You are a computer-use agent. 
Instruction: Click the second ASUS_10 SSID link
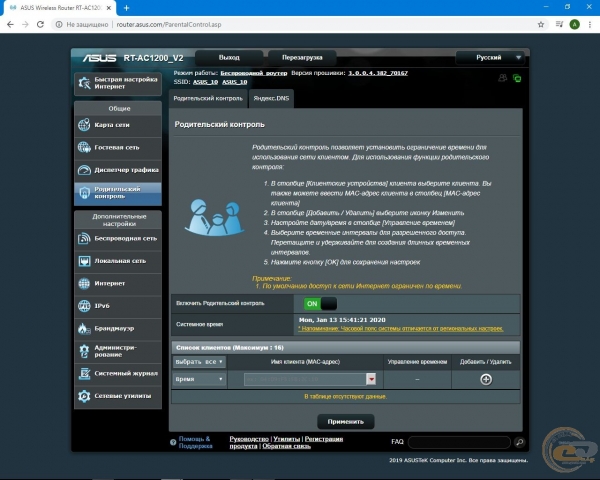(235, 82)
